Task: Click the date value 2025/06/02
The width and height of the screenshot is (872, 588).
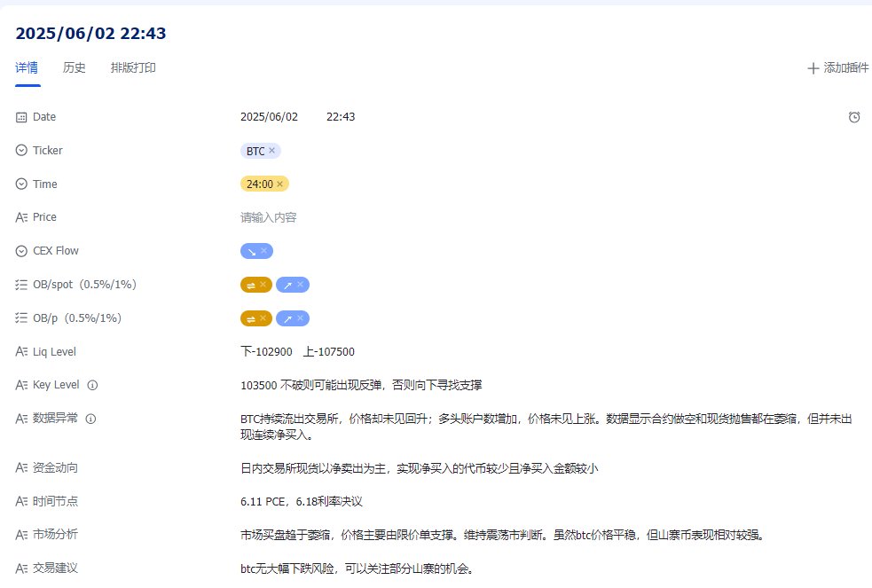Action: point(269,117)
